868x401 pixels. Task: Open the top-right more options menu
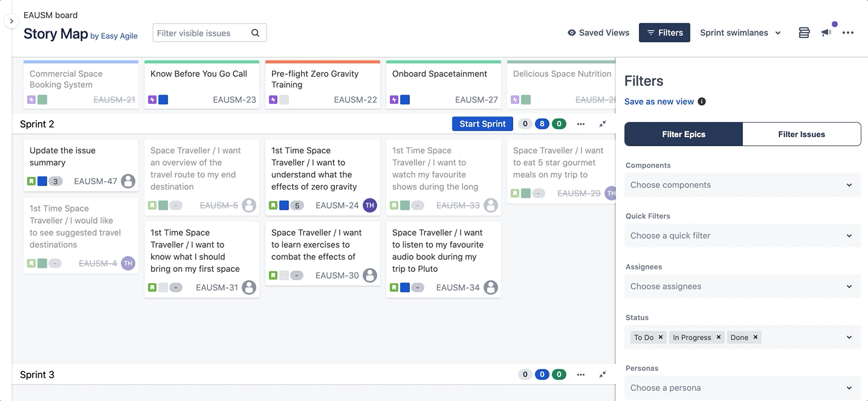point(848,33)
